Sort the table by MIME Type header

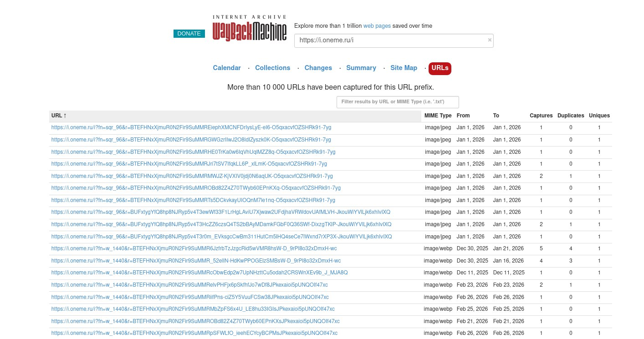[x=438, y=116]
